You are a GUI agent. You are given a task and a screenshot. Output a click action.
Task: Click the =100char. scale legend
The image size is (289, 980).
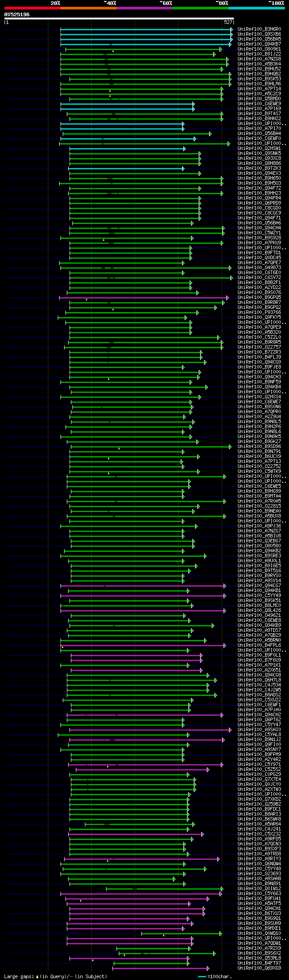pyautogui.click(x=215, y=976)
